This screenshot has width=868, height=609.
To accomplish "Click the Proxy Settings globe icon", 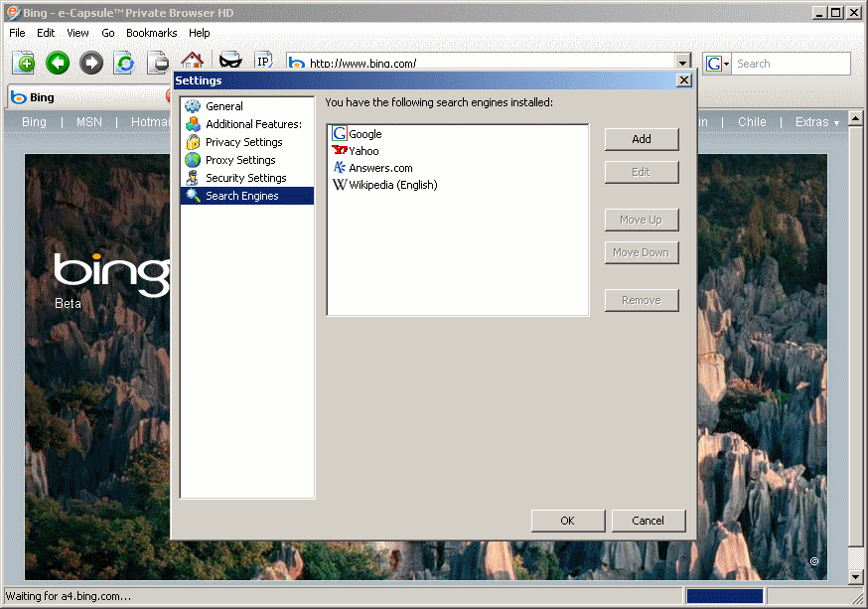I will (193, 160).
